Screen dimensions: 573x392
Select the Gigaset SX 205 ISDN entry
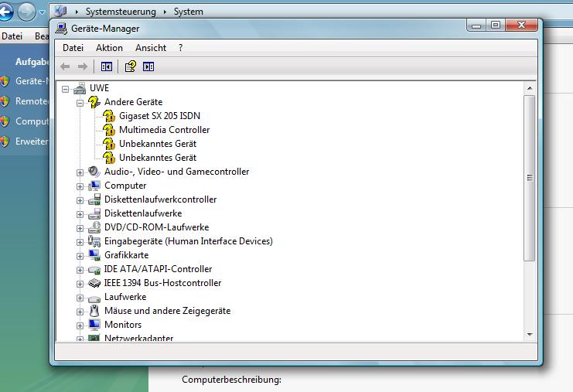tap(159, 116)
